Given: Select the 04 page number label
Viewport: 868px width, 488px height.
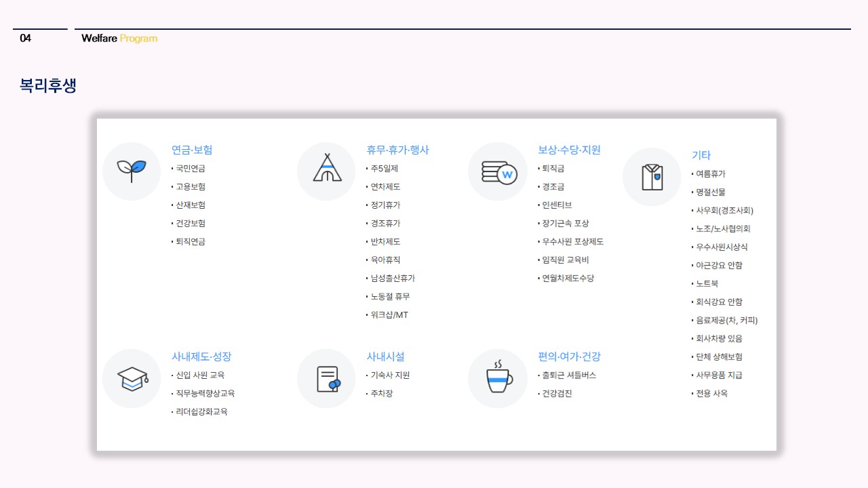Looking at the screenshot, I should click(25, 38).
